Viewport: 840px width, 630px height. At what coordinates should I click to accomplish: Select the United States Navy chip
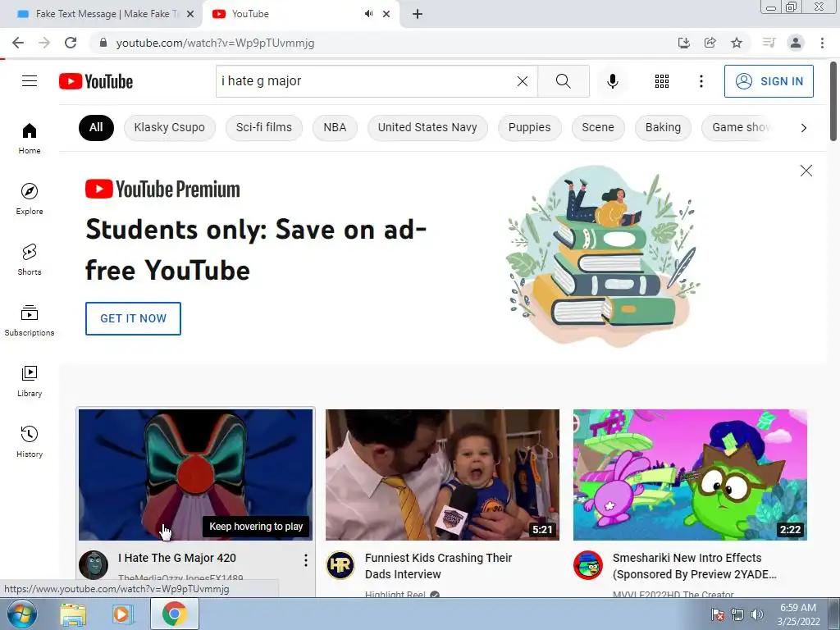(x=427, y=127)
